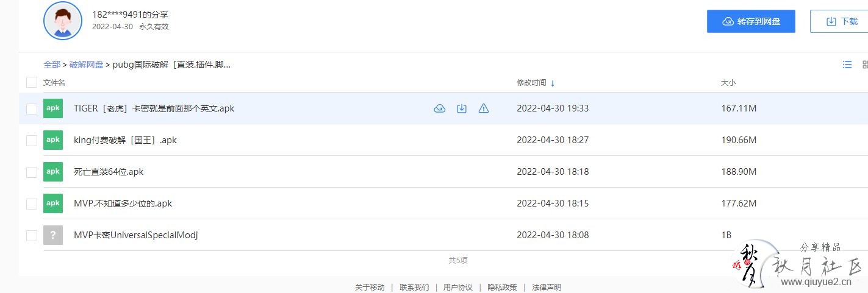Open 关于移动 footer link
Image resolution: width=868 pixels, height=293 pixels.
pyautogui.click(x=370, y=288)
